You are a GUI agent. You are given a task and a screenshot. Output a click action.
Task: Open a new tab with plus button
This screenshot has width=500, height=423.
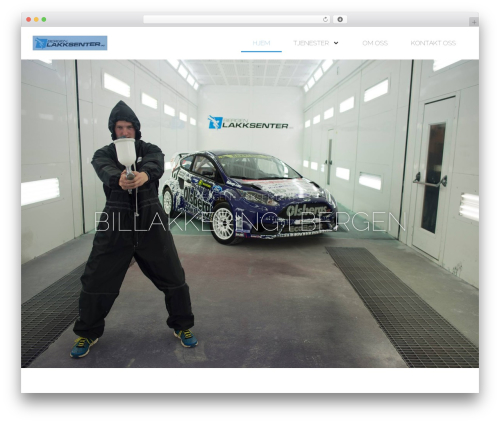(474, 22)
